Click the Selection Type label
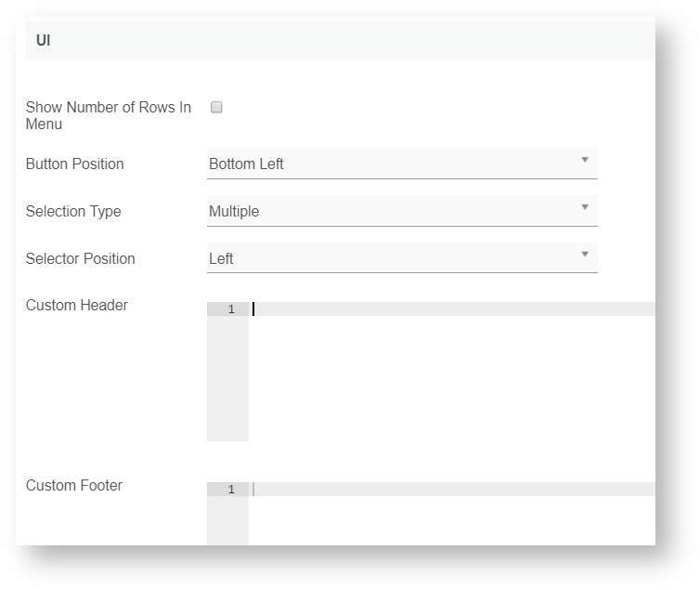The width and height of the screenshot is (700, 590). (73, 211)
